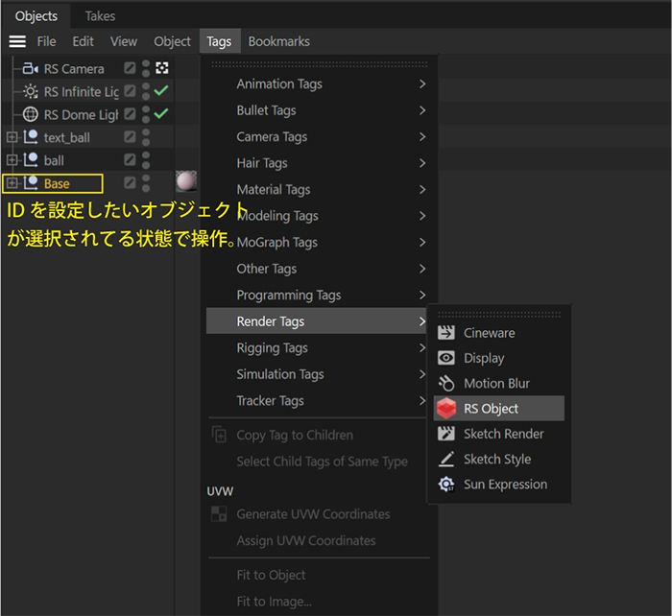
Task: Open the Bookmarks menu
Action: point(278,41)
